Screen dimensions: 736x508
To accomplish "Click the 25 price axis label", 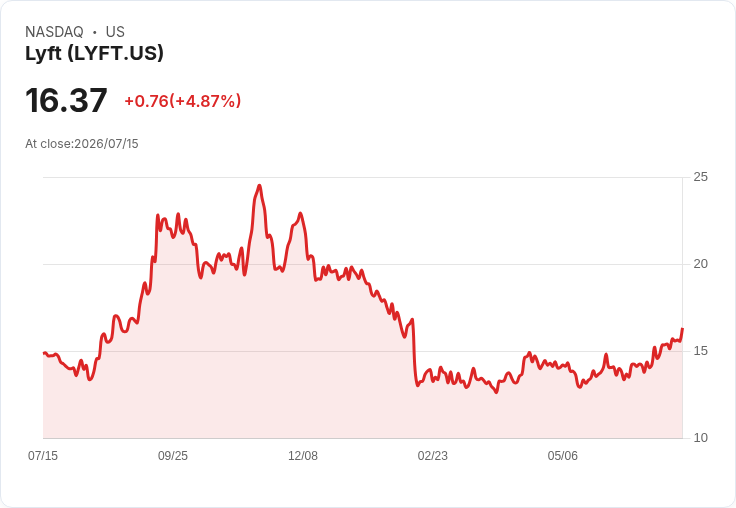I will 700,177.
